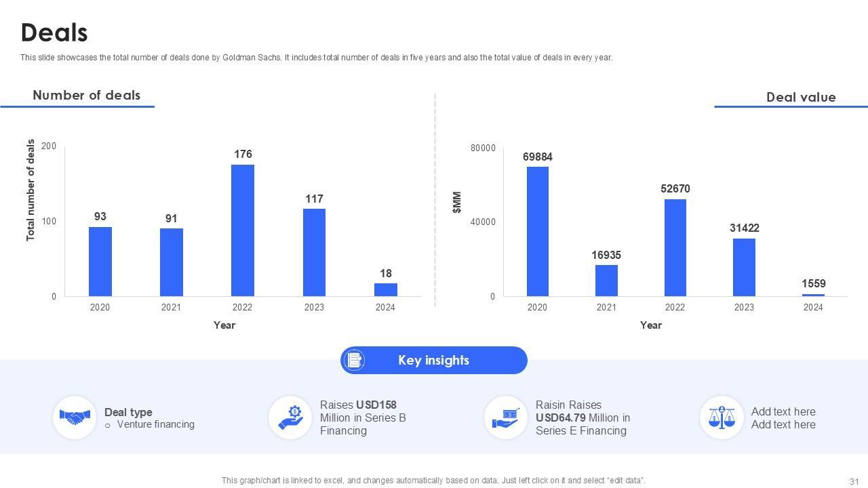Click the 2023 bar labeled 31422
The image size is (868, 488).
point(744,267)
